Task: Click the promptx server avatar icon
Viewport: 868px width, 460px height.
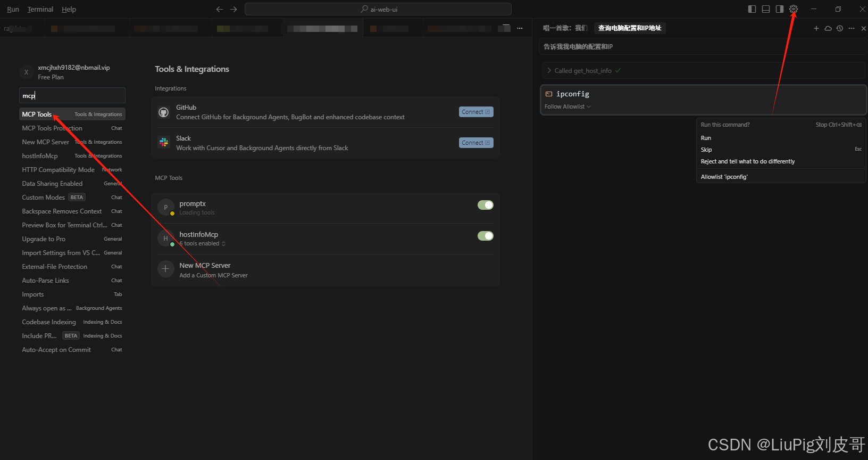Action: [x=166, y=207]
